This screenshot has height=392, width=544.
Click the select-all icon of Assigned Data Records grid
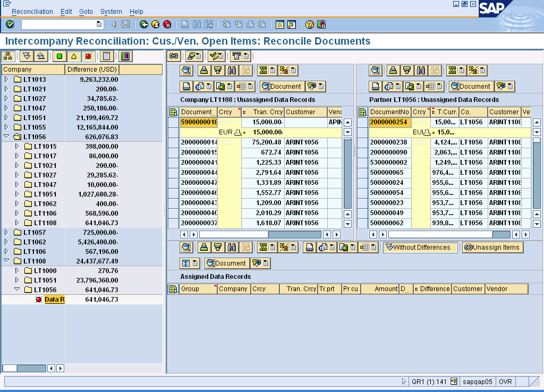(173, 289)
